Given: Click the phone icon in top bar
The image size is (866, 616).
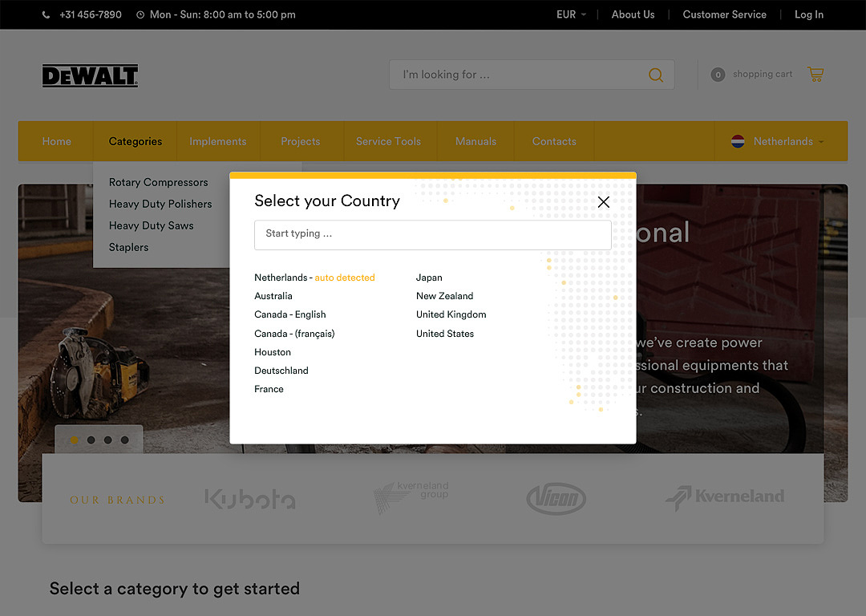Looking at the screenshot, I should [47, 15].
